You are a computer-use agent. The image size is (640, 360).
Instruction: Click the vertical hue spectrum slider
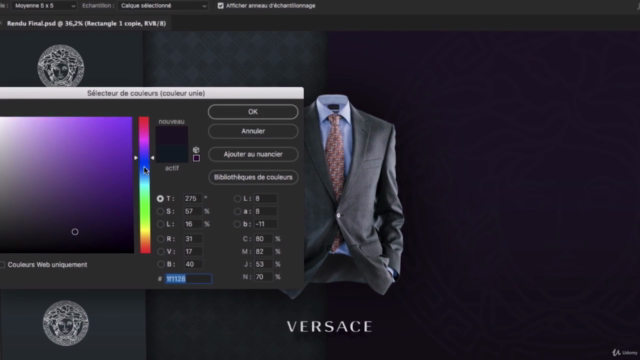click(144, 185)
